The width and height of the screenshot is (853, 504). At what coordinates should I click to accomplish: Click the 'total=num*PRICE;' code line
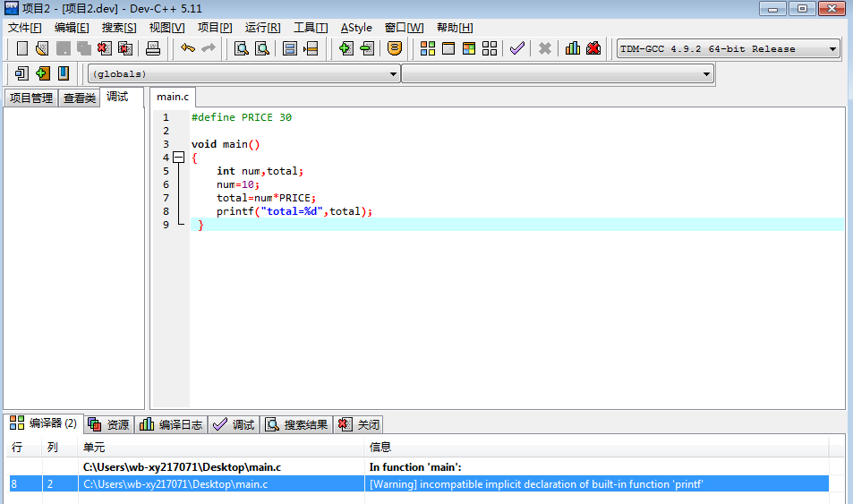coord(266,198)
